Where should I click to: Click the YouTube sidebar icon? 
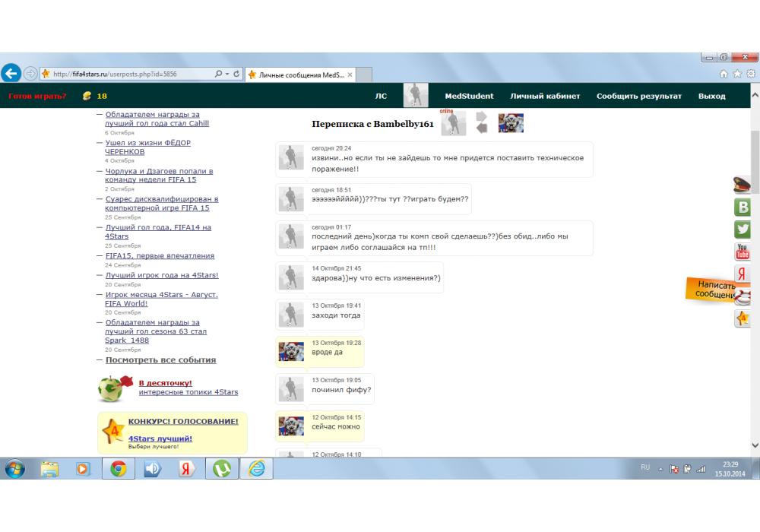coord(743,252)
